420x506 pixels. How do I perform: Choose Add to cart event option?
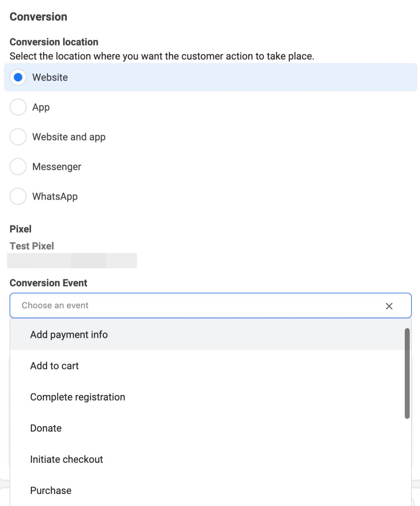click(x=54, y=366)
